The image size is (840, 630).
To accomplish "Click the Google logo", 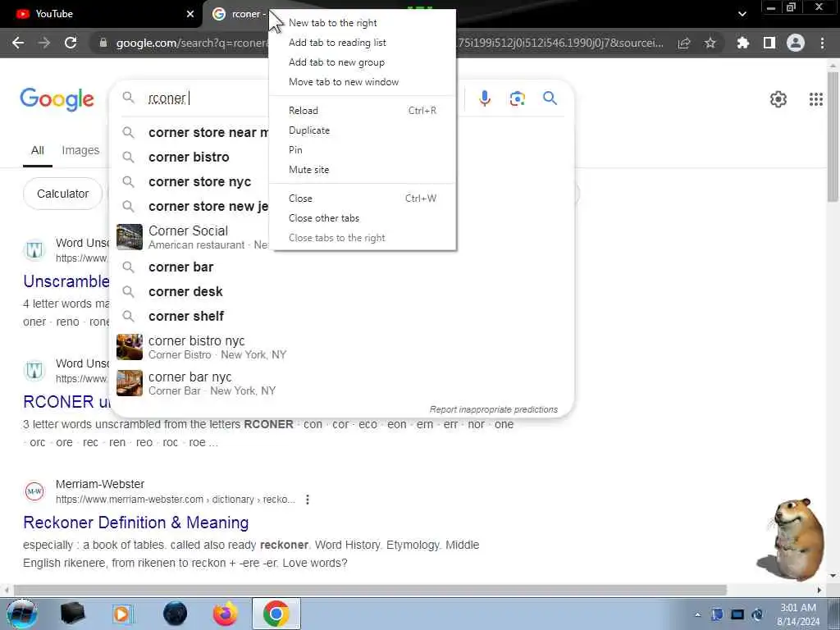I will coord(57,99).
